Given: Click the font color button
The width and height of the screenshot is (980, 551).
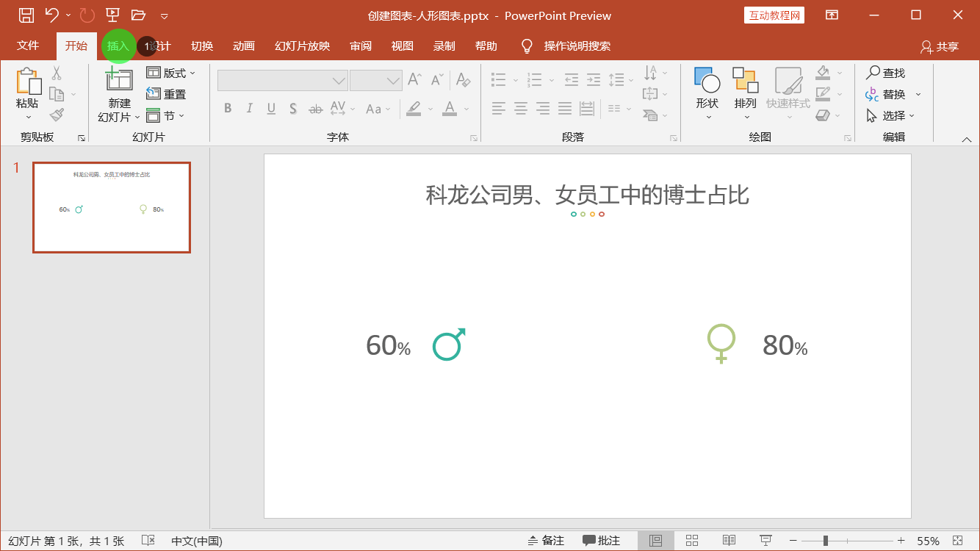Looking at the screenshot, I should coord(450,109).
